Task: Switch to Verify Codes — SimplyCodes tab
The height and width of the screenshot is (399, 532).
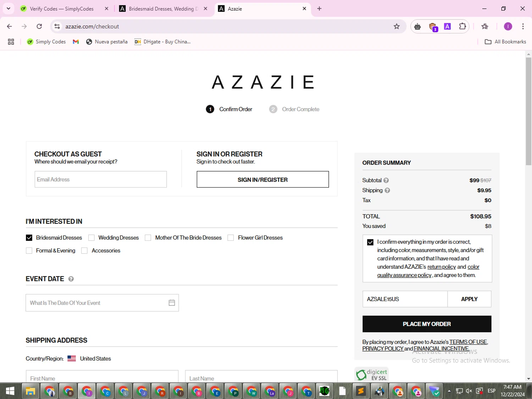Action: coord(61,9)
